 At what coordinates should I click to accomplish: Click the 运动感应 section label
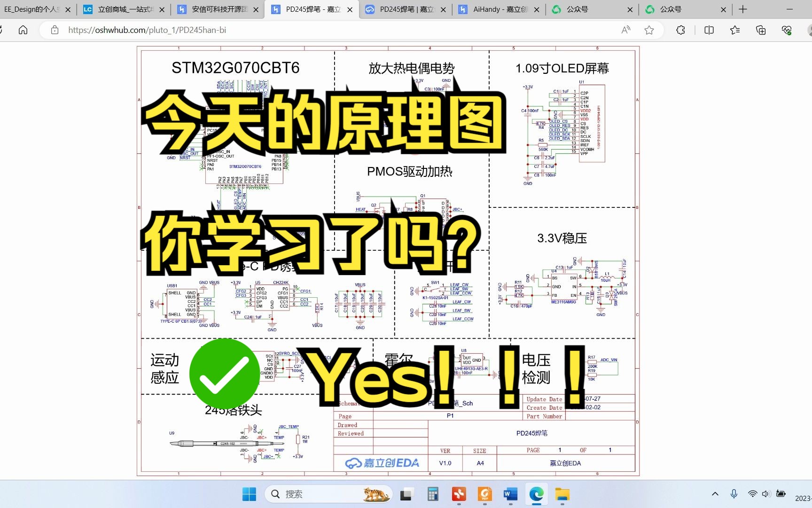click(164, 368)
